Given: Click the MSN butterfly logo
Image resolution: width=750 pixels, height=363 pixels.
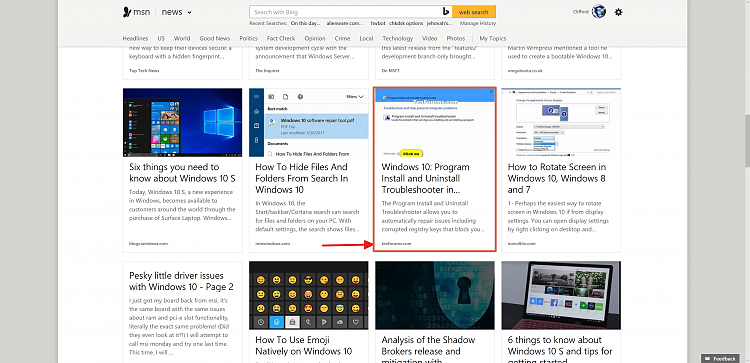Looking at the screenshot, I should click(127, 12).
